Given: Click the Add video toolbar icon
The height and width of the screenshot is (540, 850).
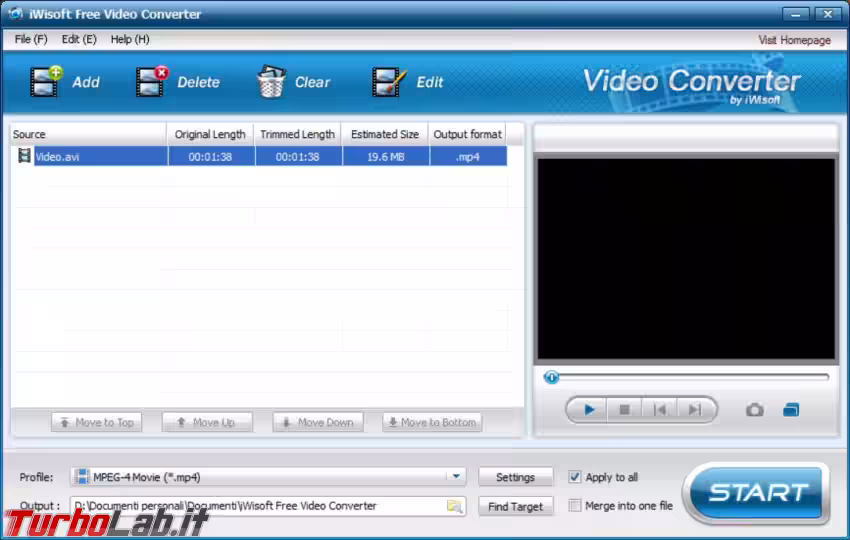Looking at the screenshot, I should pos(46,81).
